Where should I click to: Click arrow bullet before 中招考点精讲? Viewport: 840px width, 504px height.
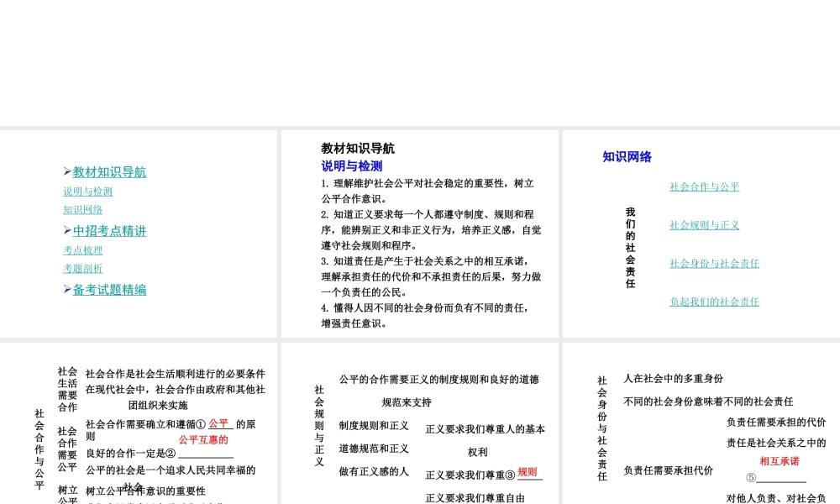click(x=67, y=230)
